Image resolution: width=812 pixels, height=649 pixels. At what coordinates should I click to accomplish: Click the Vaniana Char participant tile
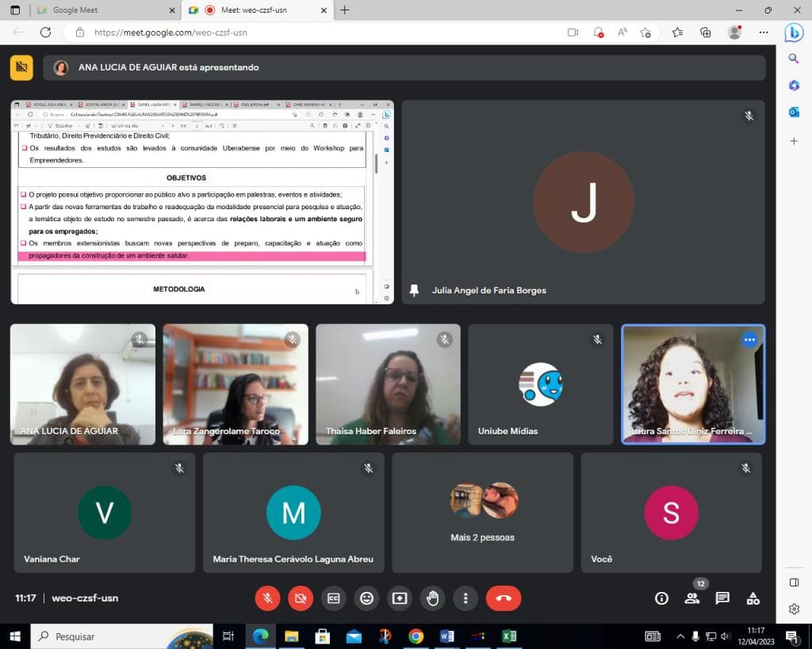point(105,513)
